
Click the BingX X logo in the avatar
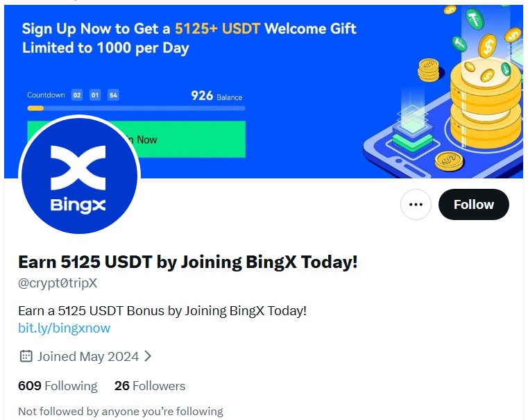[78, 168]
